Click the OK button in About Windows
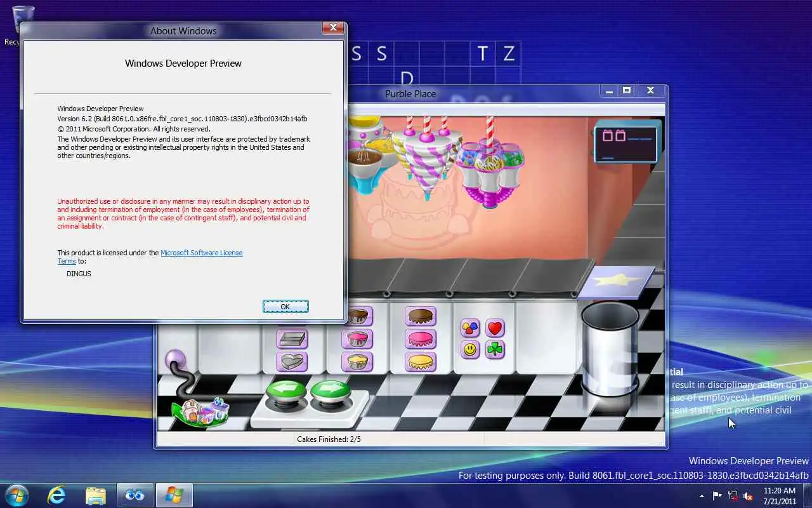The image size is (812, 508). pyautogui.click(x=285, y=307)
